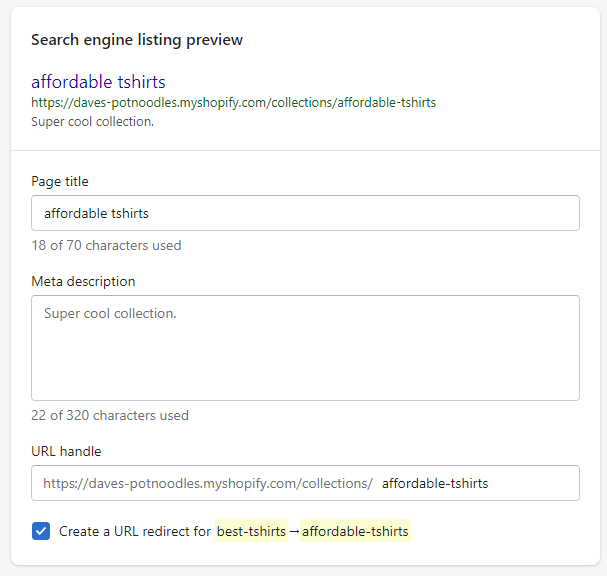607x576 pixels.
Task: Click the Search engine listing preview heading
Action: 137,40
